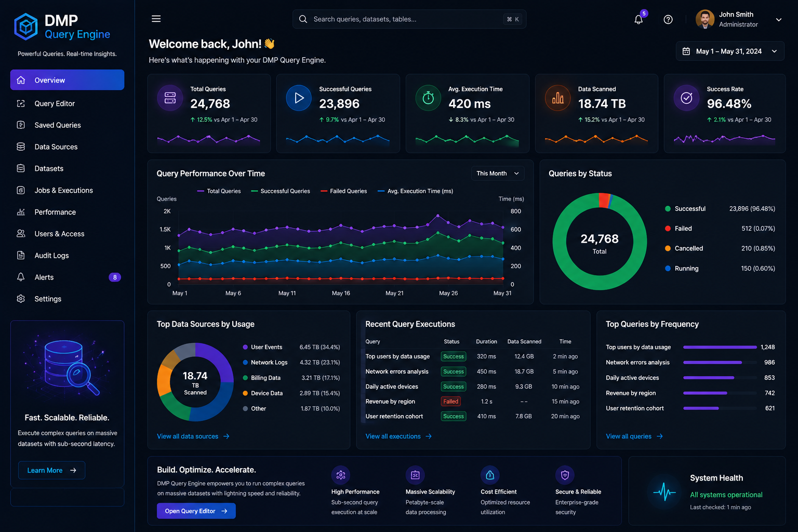
Task: Toggle the Avg. Execution Time legend series
Action: [416, 191]
